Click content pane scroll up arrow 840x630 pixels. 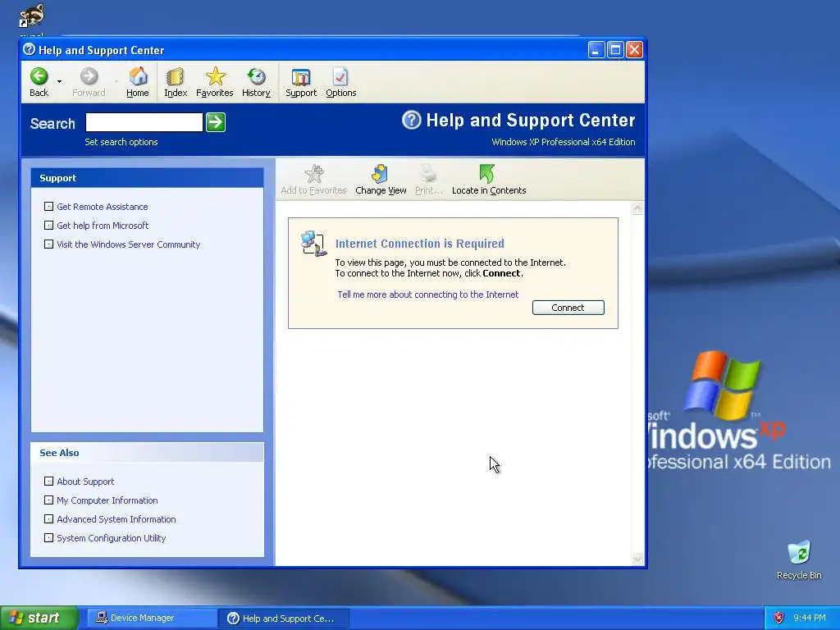point(637,208)
